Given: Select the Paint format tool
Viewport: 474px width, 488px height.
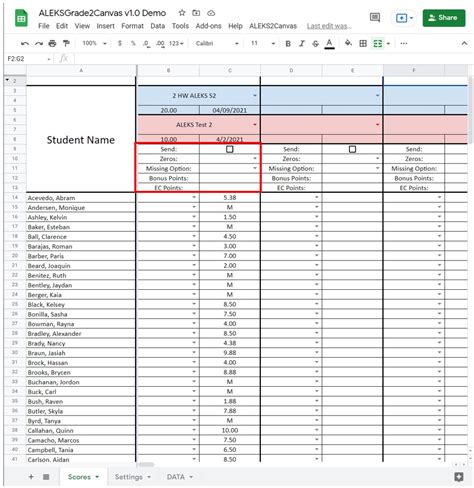Looking at the screenshot, I should [x=66, y=43].
